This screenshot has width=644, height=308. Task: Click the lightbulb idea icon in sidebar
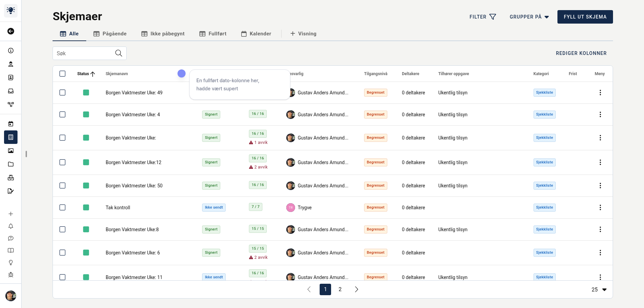tap(11, 263)
